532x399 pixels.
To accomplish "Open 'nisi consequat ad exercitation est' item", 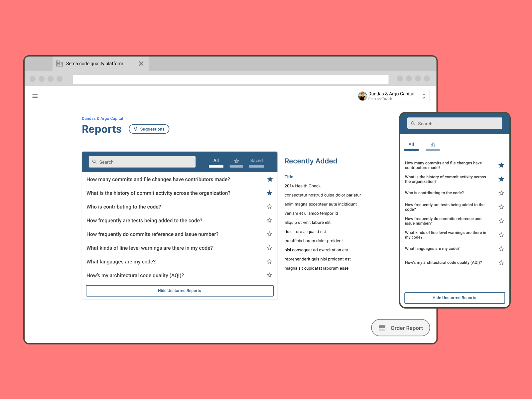I will [x=316, y=250].
